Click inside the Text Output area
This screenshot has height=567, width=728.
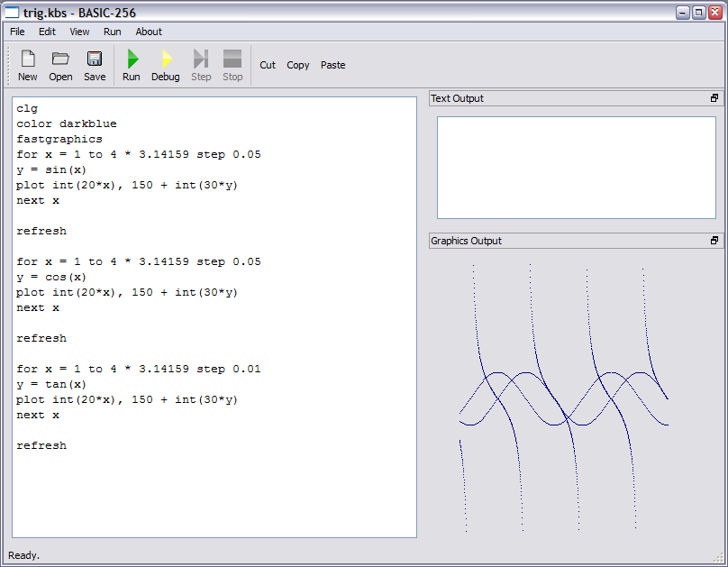coord(576,167)
